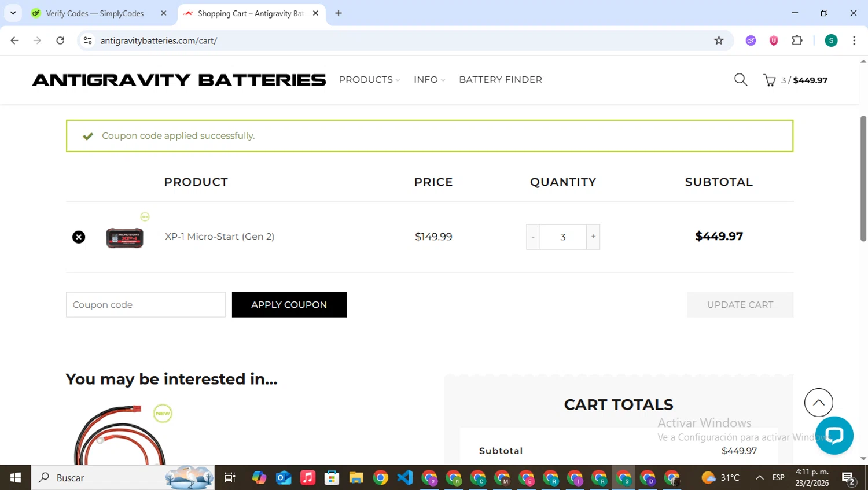868x490 pixels.
Task: Expand the PRODUCTS menu
Action: pos(369,80)
